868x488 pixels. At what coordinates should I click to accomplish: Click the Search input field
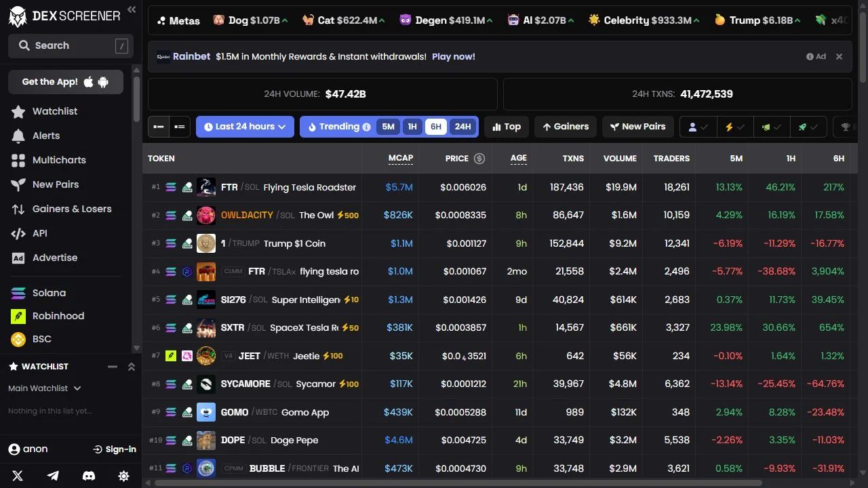(x=69, y=45)
